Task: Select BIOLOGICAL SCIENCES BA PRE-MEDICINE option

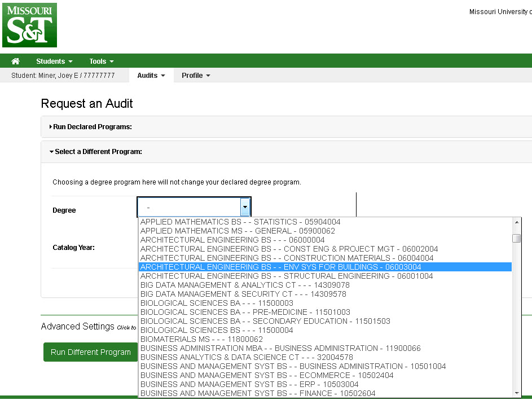Action: [x=325, y=312]
